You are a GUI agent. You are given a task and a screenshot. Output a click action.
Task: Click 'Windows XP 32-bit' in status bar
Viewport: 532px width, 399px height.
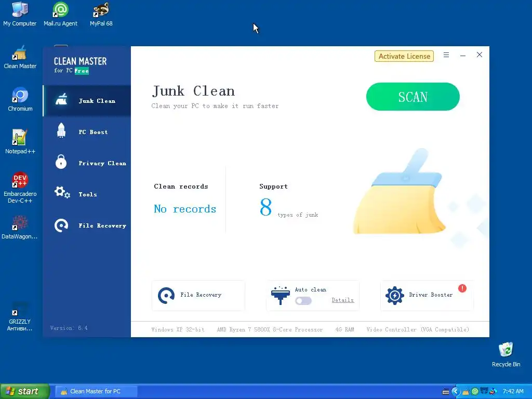pos(178,329)
